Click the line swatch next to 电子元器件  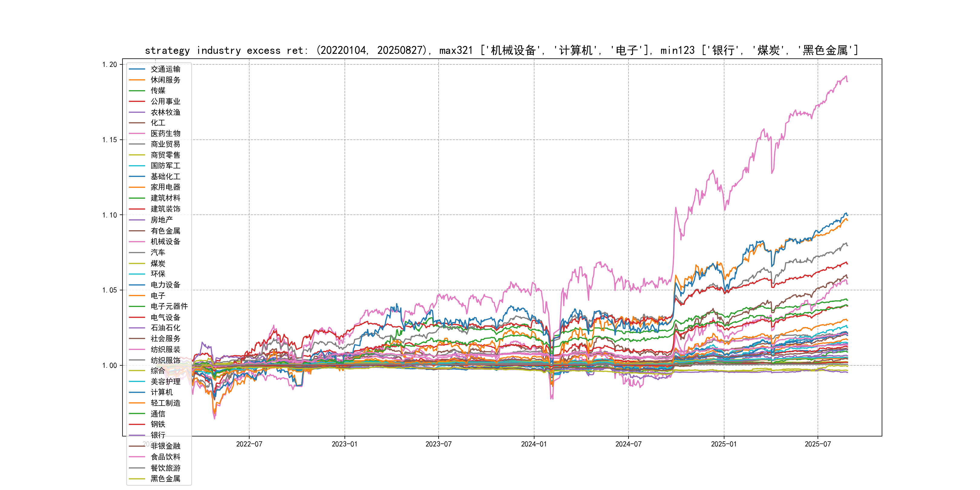[137, 306]
